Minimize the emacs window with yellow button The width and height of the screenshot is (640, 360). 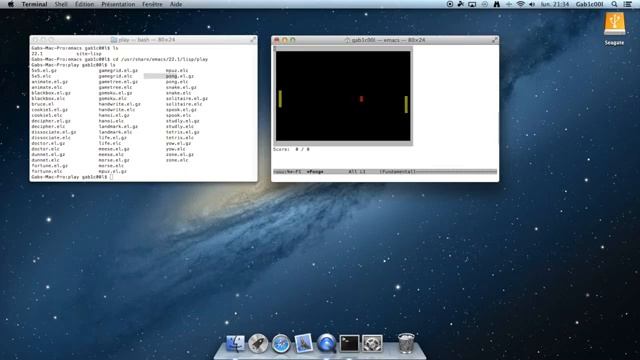[x=284, y=40]
